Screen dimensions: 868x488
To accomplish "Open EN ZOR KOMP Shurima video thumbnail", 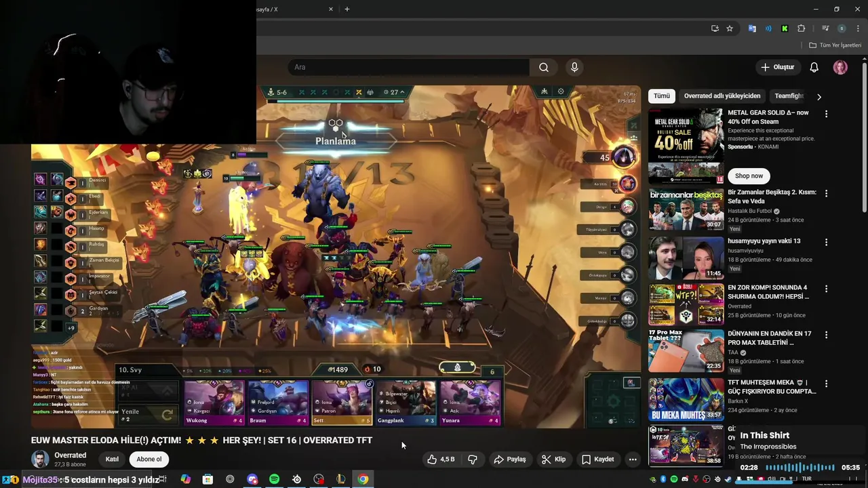I will pos(686,304).
